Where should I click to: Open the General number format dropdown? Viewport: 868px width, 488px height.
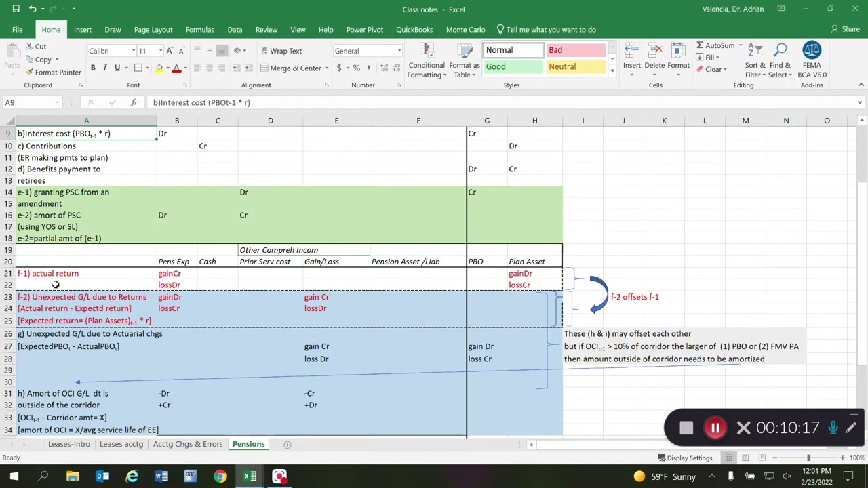point(399,51)
